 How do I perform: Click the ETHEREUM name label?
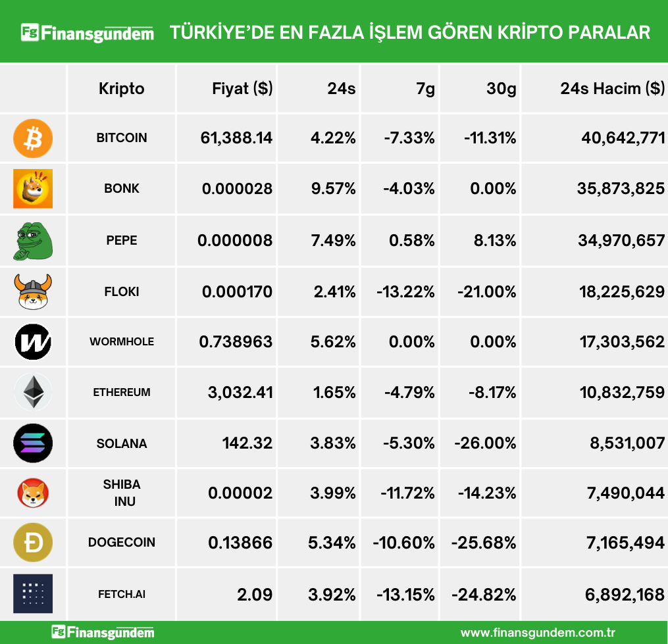(x=122, y=393)
